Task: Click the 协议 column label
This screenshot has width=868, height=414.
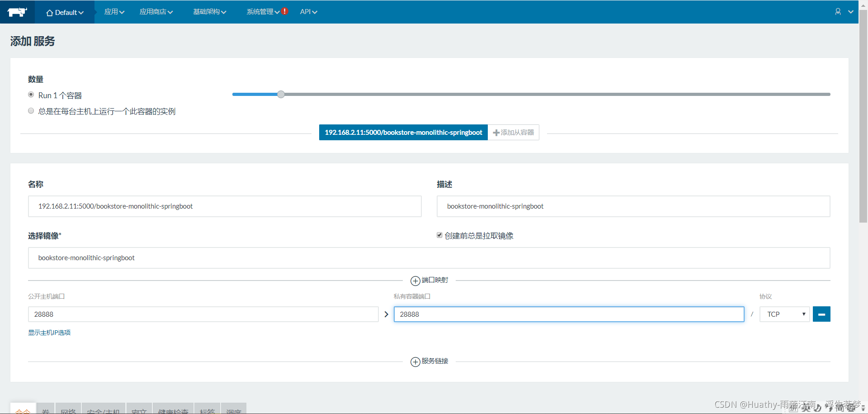Action: point(765,296)
